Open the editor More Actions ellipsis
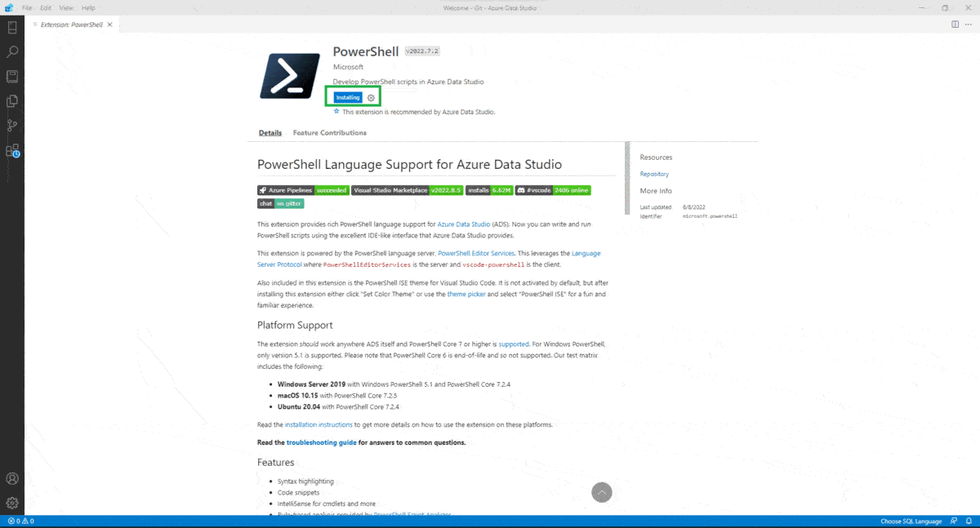Screen dimensions: 980x528 click(969, 24)
